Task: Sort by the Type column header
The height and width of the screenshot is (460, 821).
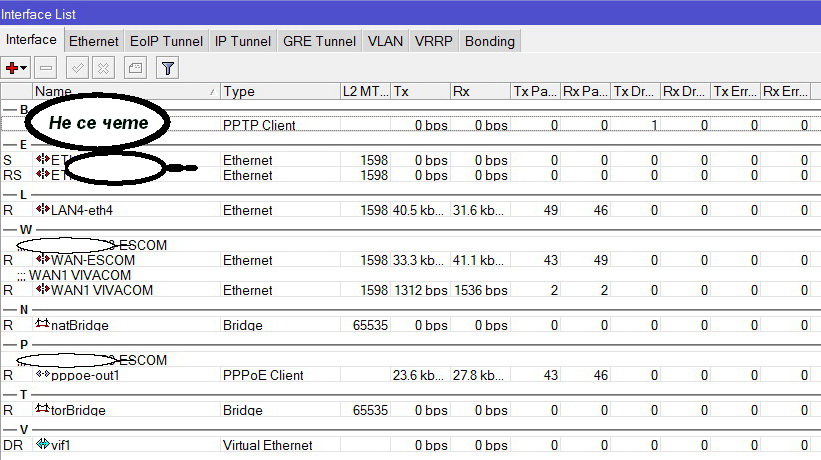Action: point(280,91)
